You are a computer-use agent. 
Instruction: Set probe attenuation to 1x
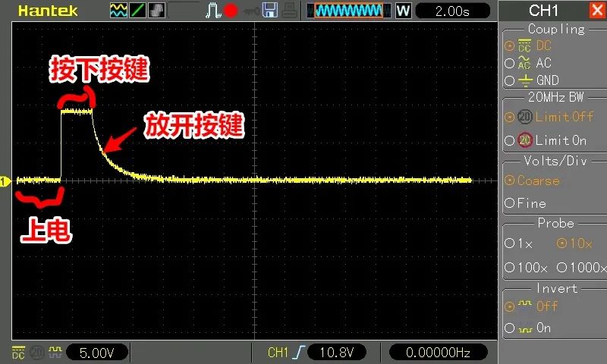pos(508,245)
